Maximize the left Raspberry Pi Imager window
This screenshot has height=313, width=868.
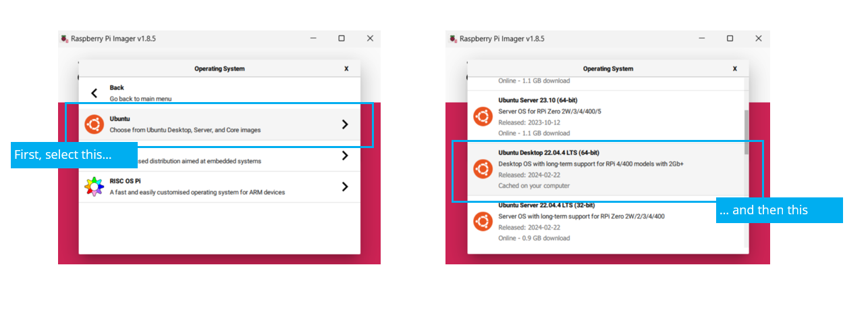[x=342, y=39]
